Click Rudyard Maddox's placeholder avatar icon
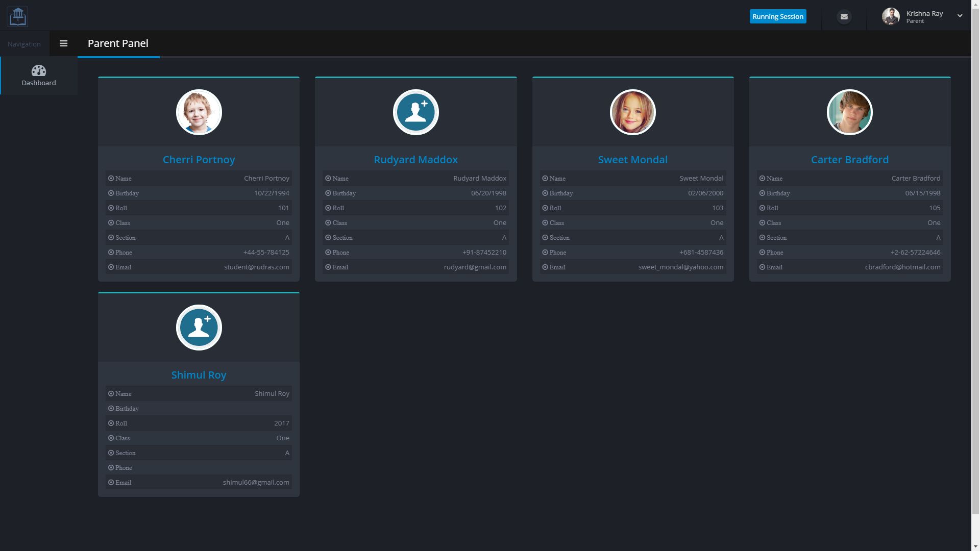The height and width of the screenshot is (551, 980). (x=415, y=112)
